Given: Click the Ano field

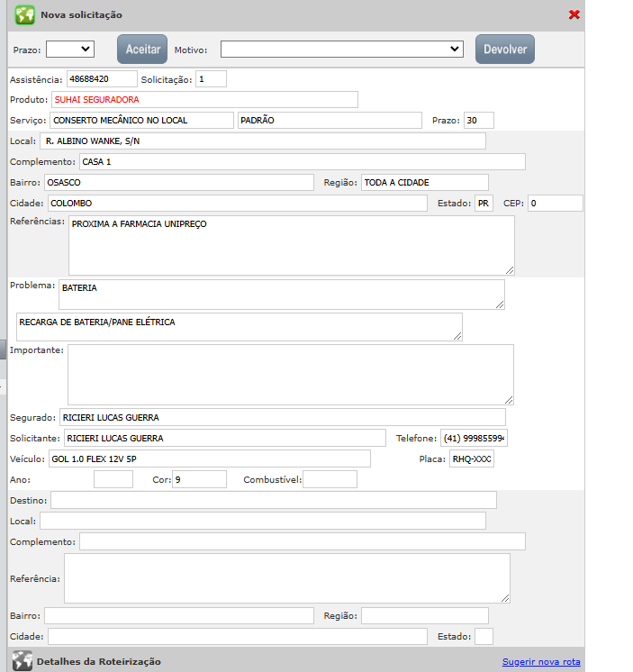Looking at the screenshot, I should pos(113,479).
